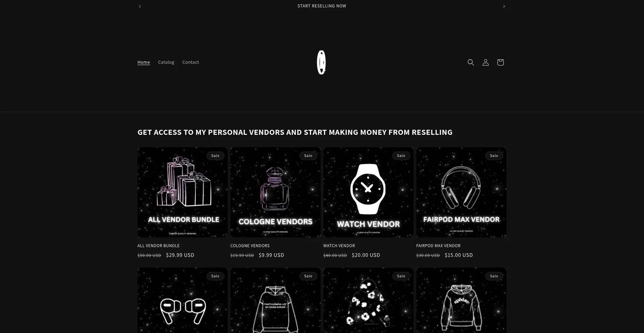644x333 pixels.
Task: Go to the Contact page
Action: coord(191,62)
